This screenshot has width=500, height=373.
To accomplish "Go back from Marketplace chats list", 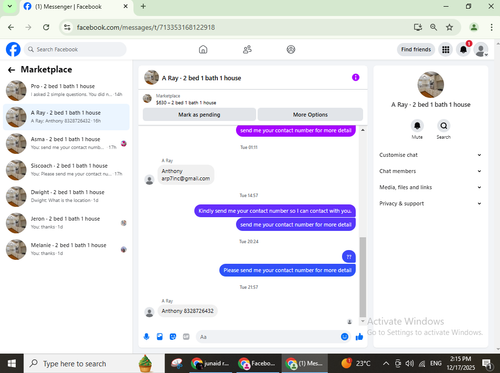I will coord(11,70).
